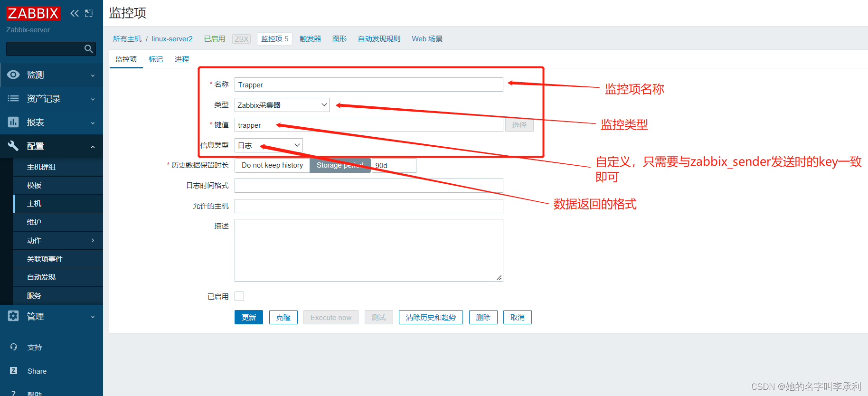Collapse the sidebar with double-chevron icon
Viewport: 868px width, 396px height.
[75, 13]
